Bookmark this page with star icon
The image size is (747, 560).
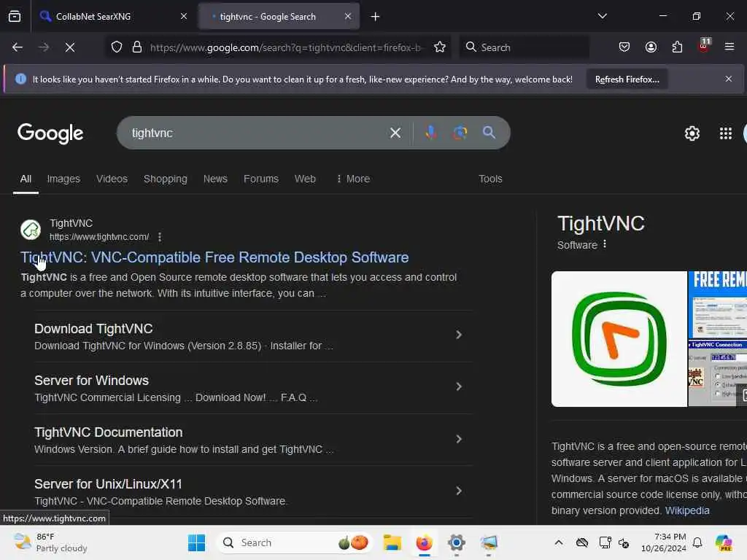click(x=440, y=47)
